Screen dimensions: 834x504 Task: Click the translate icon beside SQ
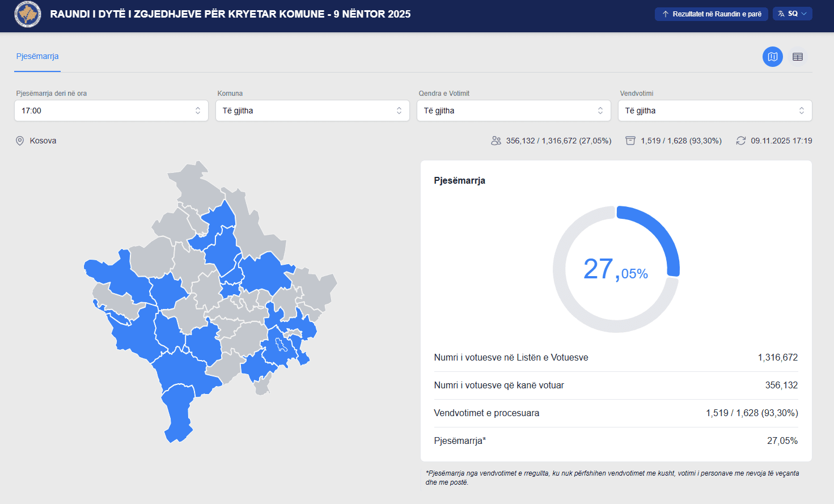click(x=781, y=14)
